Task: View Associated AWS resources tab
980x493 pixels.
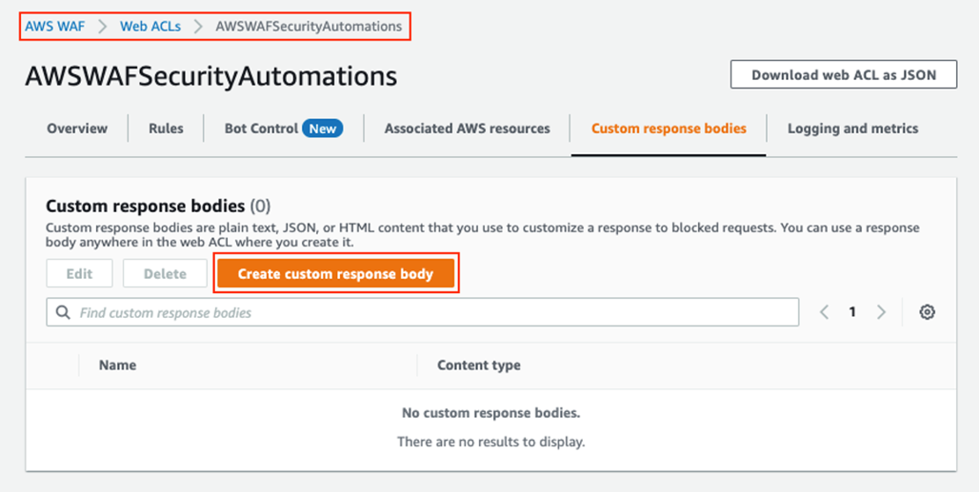Action: tap(467, 128)
